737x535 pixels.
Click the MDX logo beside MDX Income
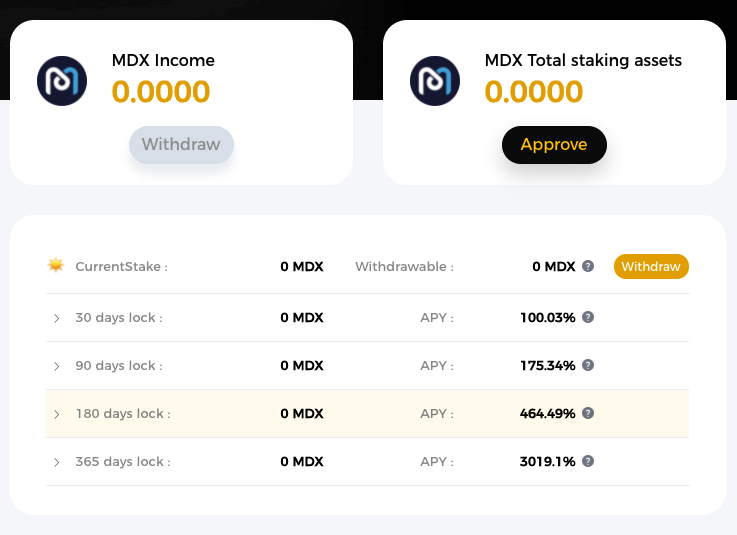pyautogui.click(x=62, y=81)
